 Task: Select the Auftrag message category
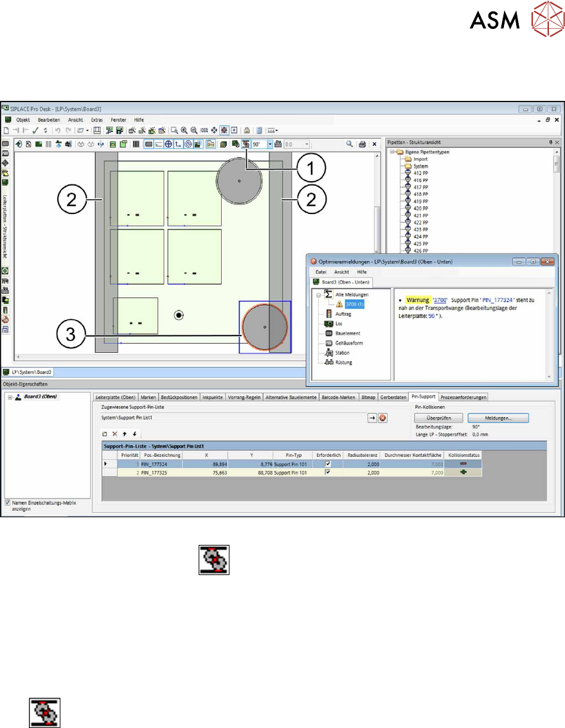coord(343,314)
